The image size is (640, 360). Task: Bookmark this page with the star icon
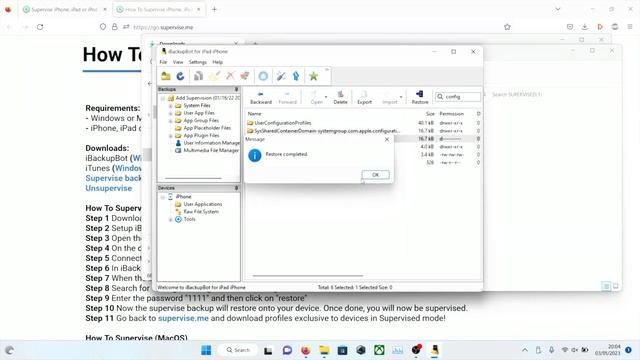(507, 27)
